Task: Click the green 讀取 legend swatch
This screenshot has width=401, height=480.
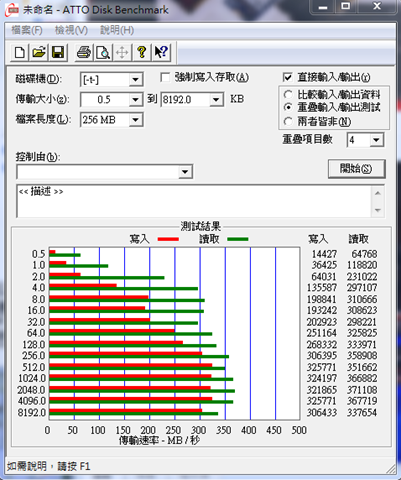Action: [238, 239]
